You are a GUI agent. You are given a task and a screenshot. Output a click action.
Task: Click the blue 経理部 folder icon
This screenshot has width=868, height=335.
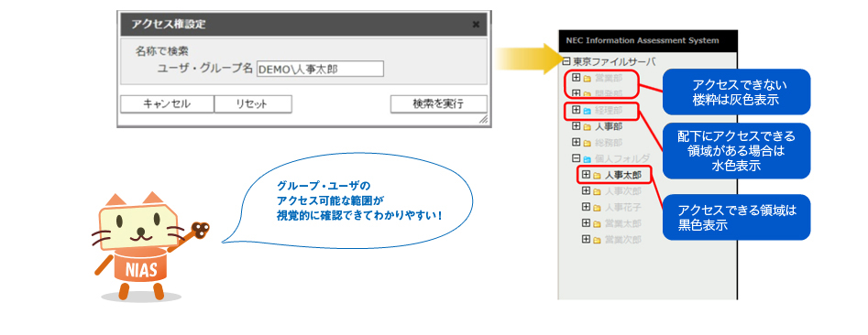click(x=588, y=111)
